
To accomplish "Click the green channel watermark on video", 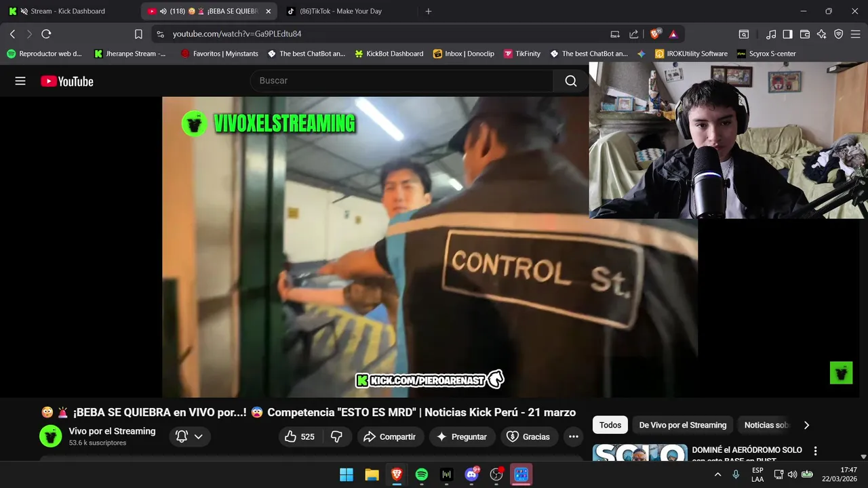I will point(841,373).
